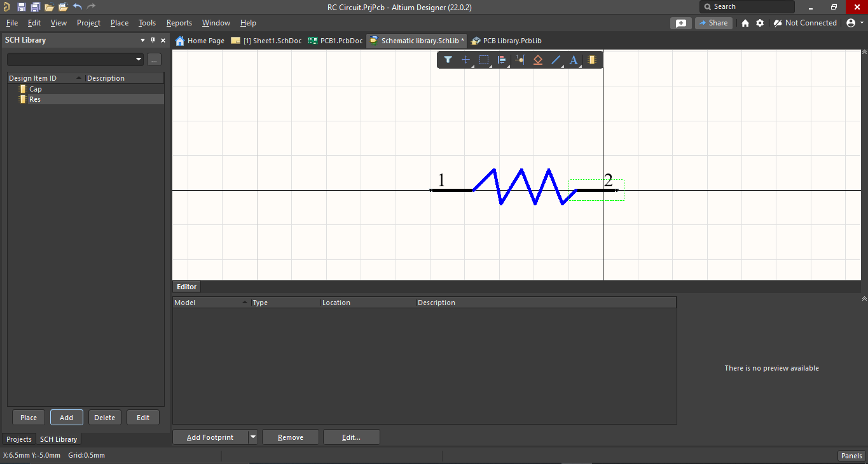868x464 pixels.
Task: Switch to the Home Page tab
Action: (x=200, y=41)
